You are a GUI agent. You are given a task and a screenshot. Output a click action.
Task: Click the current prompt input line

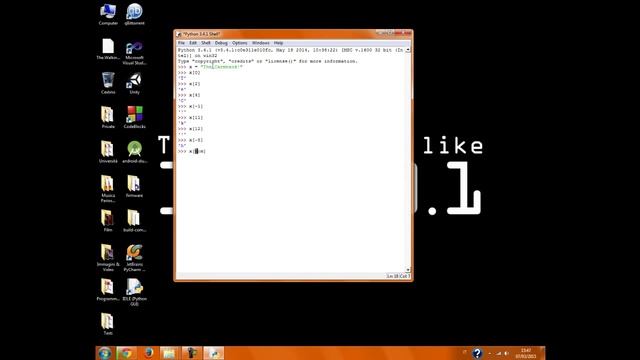(192, 151)
